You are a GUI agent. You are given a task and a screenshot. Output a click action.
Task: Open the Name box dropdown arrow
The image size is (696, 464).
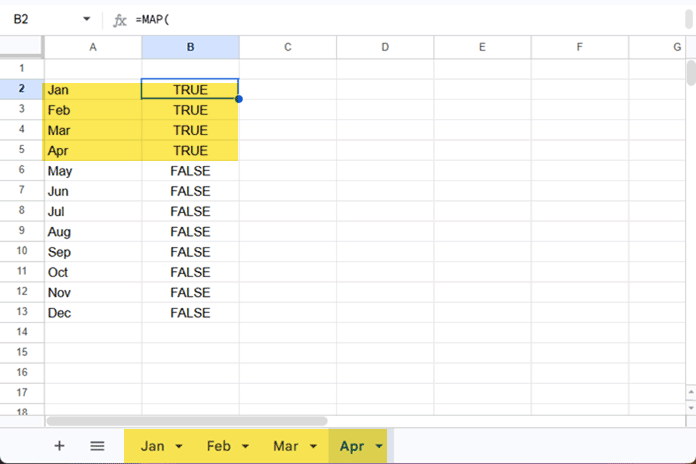[87, 19]
